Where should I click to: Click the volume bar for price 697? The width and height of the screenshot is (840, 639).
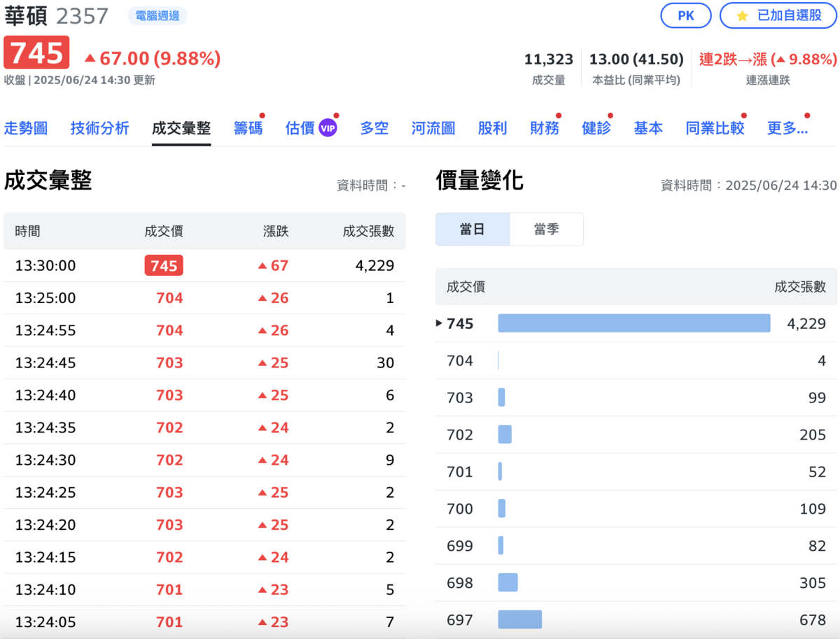[520, 619]
